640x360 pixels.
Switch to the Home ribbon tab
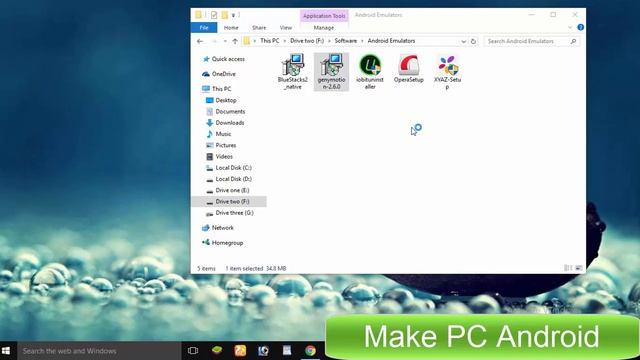pyautogui.click(x=231, y=27)
